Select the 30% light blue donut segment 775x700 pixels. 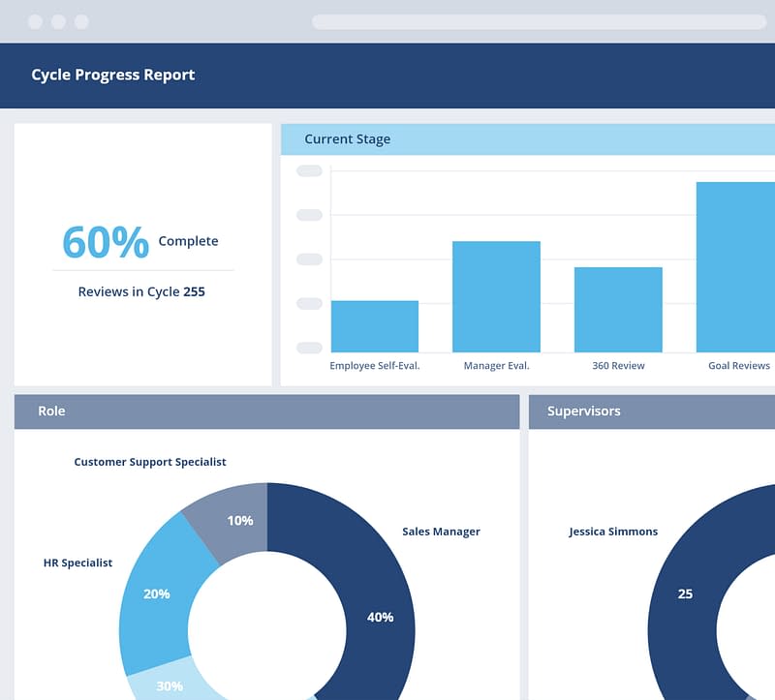click(x=170, y=683)
